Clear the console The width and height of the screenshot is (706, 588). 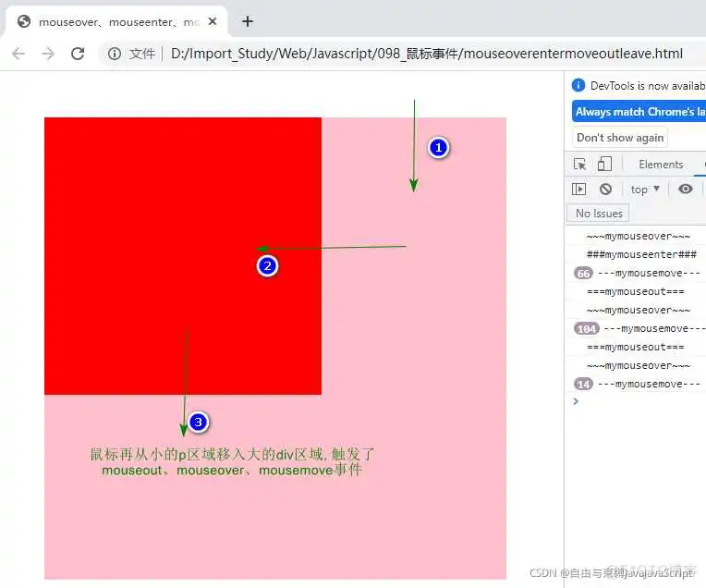point(605,190)
